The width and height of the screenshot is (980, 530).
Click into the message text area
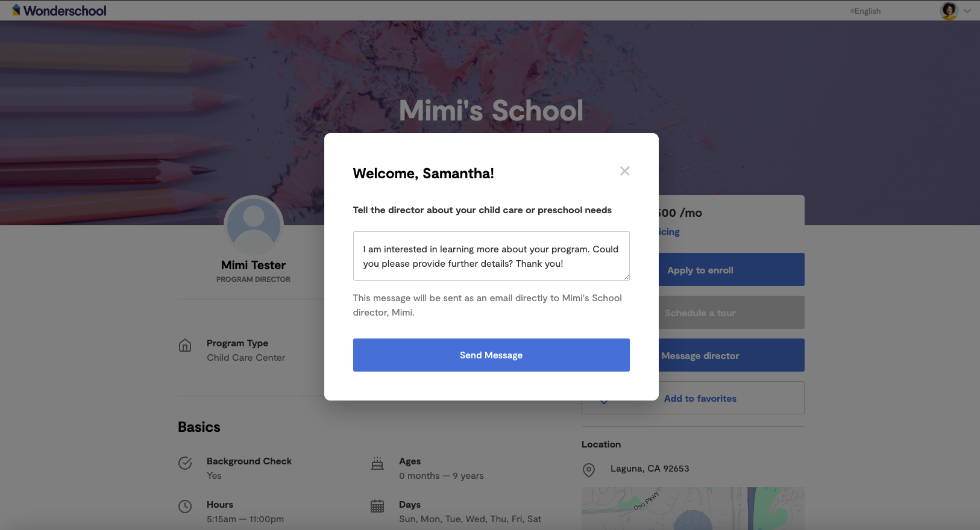[x=491, y=256]
